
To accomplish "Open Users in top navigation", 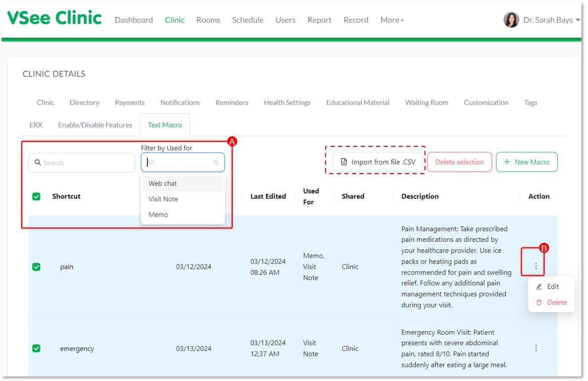I will (x=285, y=20).
